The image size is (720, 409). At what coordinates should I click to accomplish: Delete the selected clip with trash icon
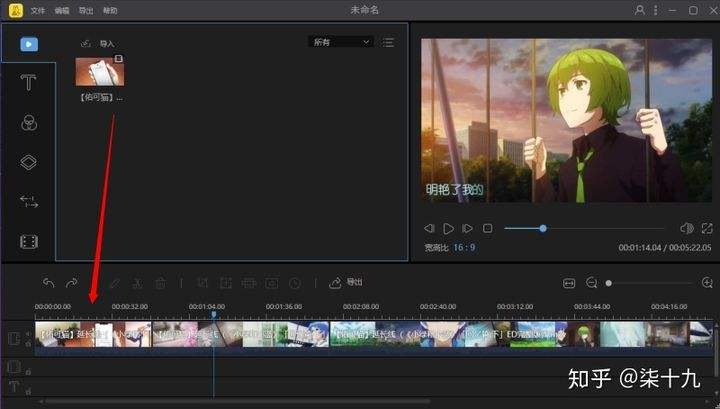tap(161, 283)
